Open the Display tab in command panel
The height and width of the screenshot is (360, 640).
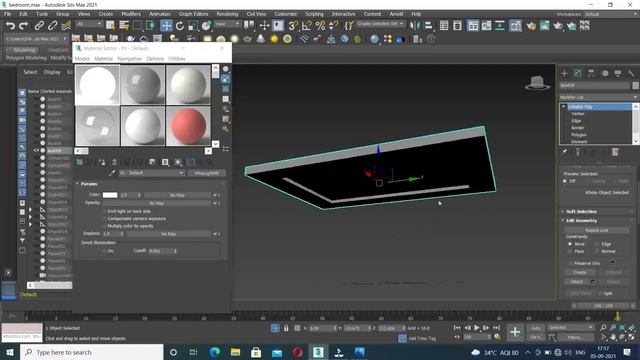click(618, 73)
